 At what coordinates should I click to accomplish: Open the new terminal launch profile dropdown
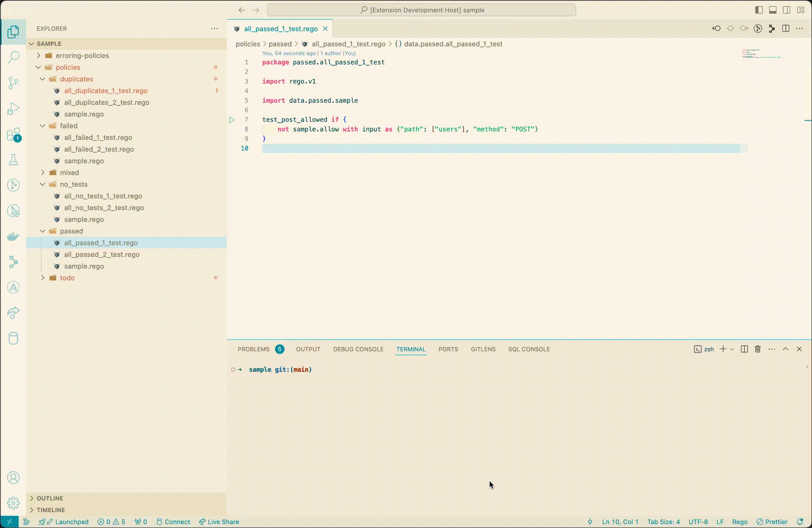point(732,349)
